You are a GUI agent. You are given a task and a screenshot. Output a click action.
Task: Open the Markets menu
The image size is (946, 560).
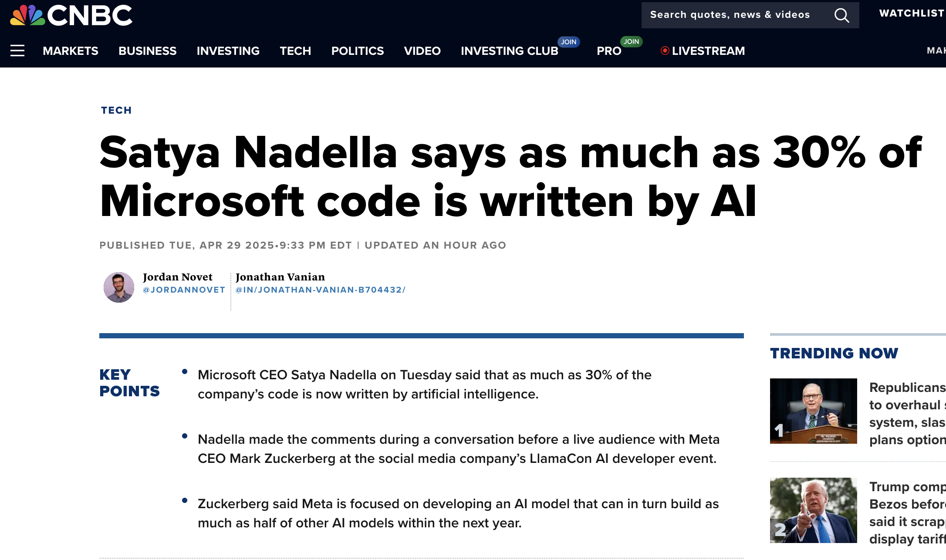tap(71, 51)
